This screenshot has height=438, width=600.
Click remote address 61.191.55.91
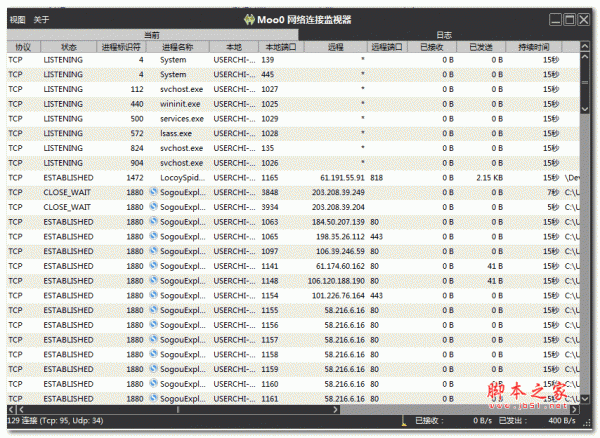click(x=342, y=178)
